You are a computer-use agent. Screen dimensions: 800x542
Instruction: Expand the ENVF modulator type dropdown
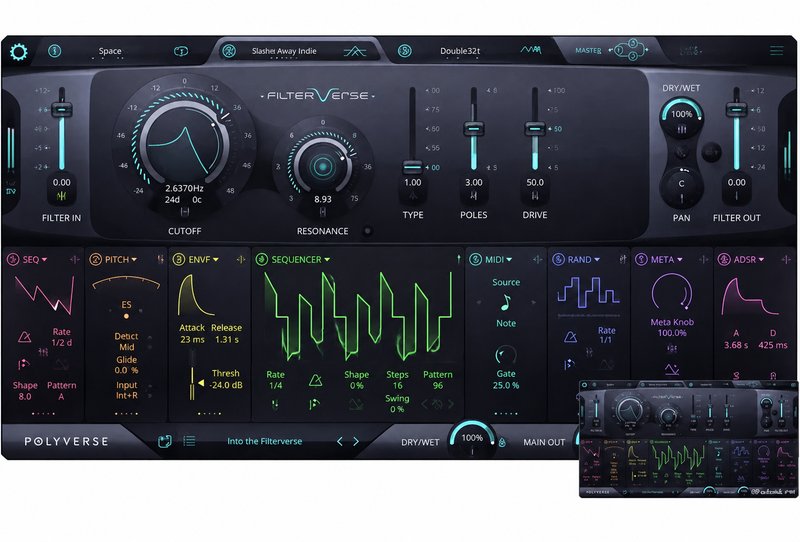[216, 260]
